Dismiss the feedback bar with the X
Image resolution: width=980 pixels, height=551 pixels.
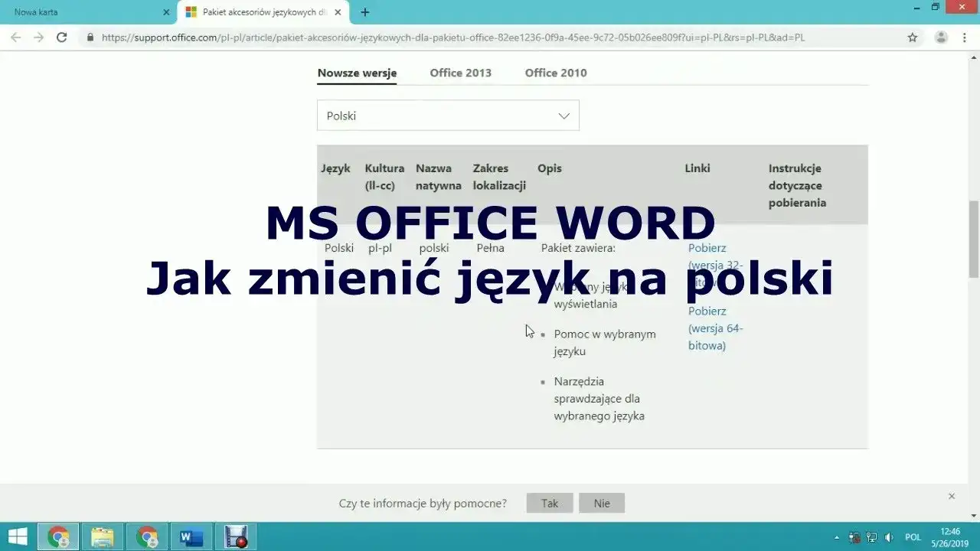click(952, 496)
